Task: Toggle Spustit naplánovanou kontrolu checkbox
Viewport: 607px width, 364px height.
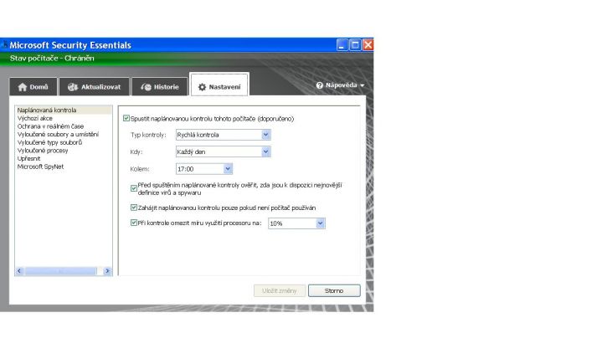Action: pos(126,118)
